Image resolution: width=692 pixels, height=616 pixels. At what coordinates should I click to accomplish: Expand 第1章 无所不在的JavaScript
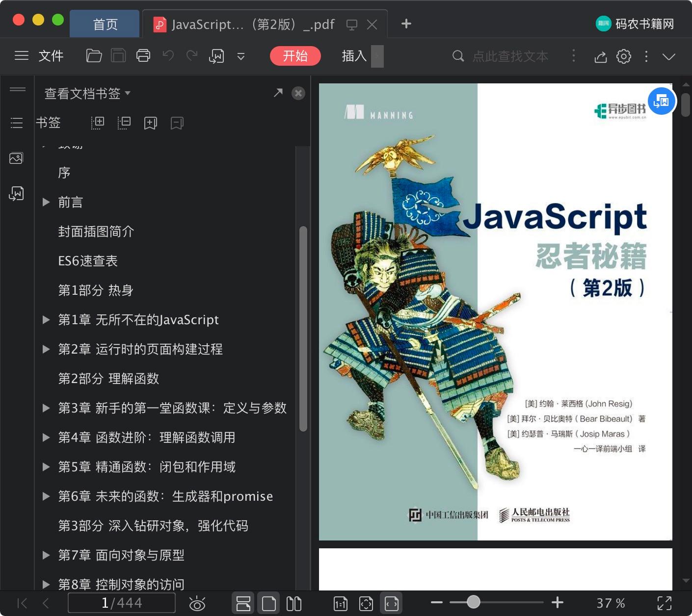click(x=46, y=320)
